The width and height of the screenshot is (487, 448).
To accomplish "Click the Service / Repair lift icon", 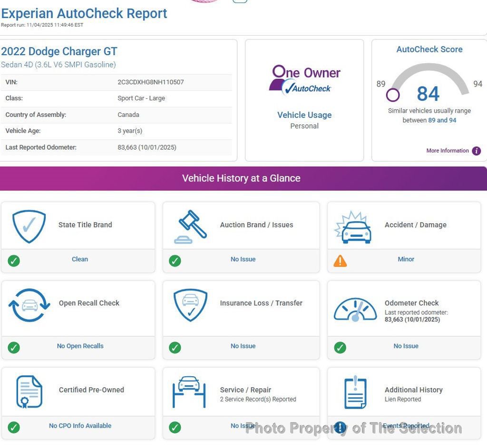I will click(x=189, y=391).
